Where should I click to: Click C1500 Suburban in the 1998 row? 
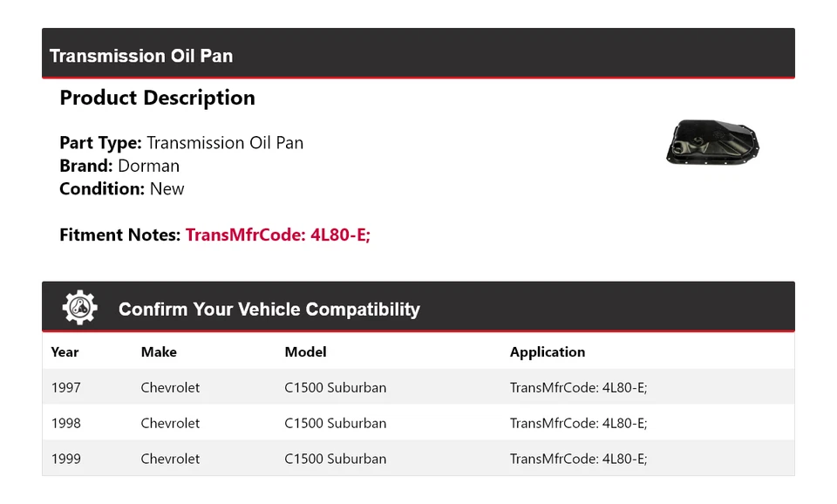[335, 423]
